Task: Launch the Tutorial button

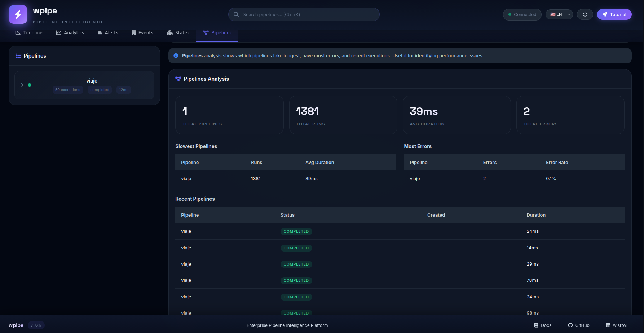Action: 614,14
